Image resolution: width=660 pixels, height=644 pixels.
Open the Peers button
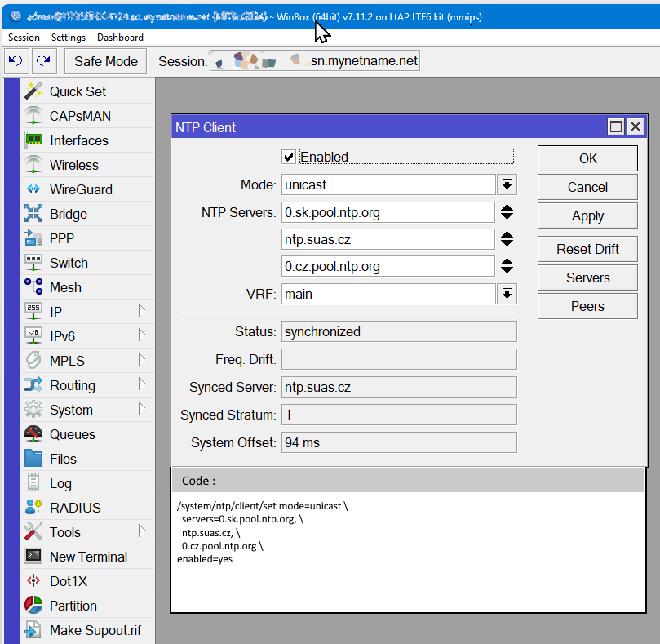(587, 306)
